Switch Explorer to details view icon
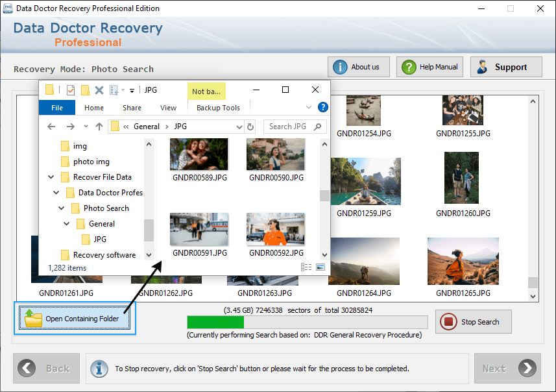 [306, 267]
